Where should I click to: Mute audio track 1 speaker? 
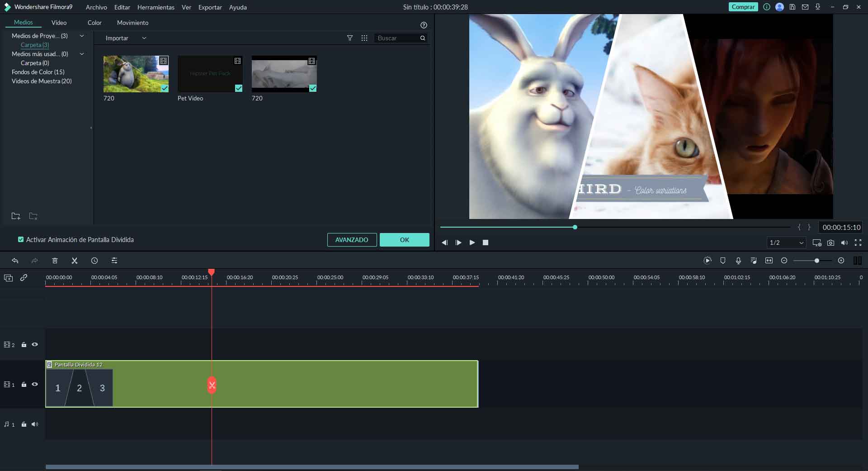(x=35, y=424)
